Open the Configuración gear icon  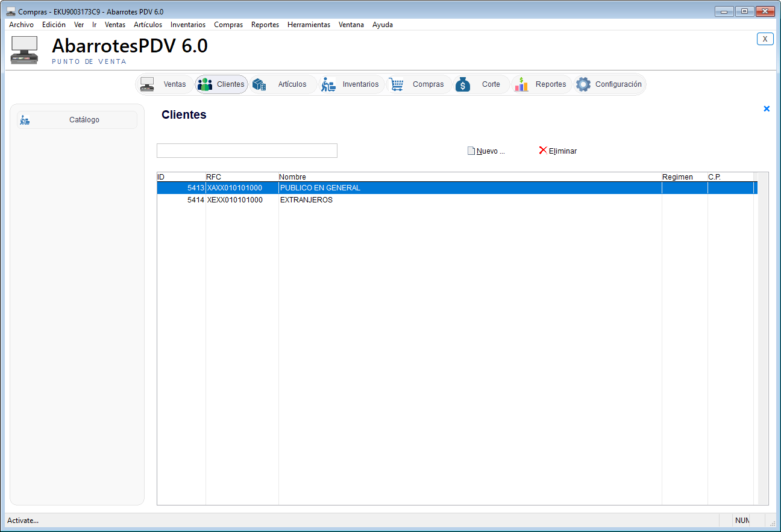pos(583,84)
